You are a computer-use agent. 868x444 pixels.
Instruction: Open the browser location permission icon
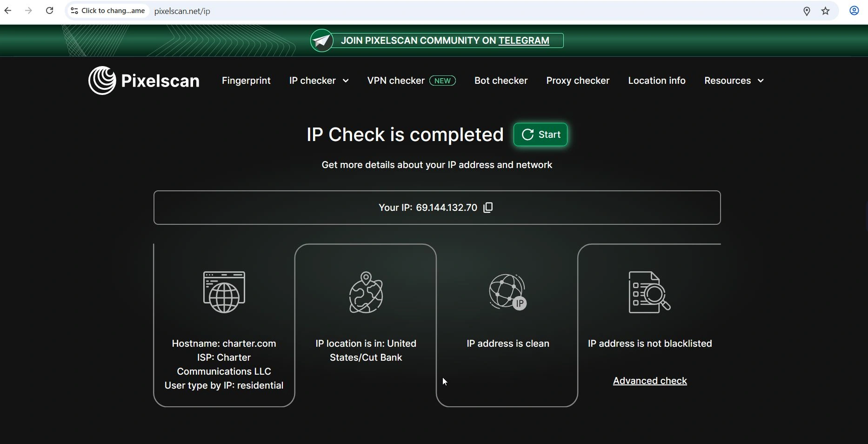pos(807,11)
